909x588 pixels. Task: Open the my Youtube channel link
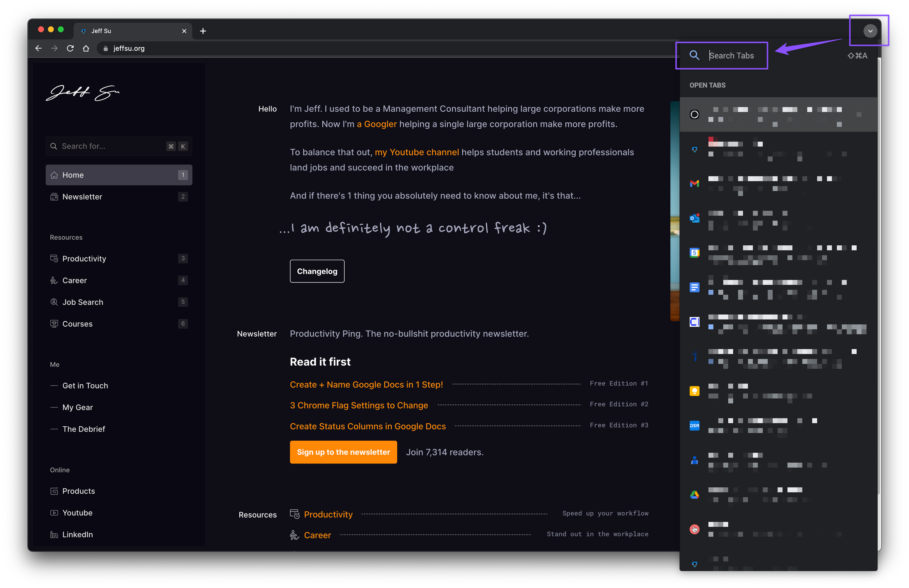(x=416, y=152)
